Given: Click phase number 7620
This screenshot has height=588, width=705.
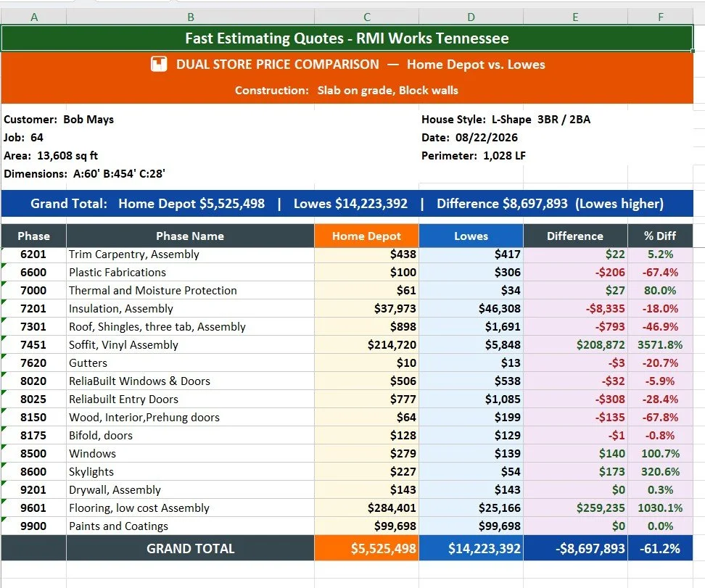Looking at the screenshot, I should tap(33, 363).
